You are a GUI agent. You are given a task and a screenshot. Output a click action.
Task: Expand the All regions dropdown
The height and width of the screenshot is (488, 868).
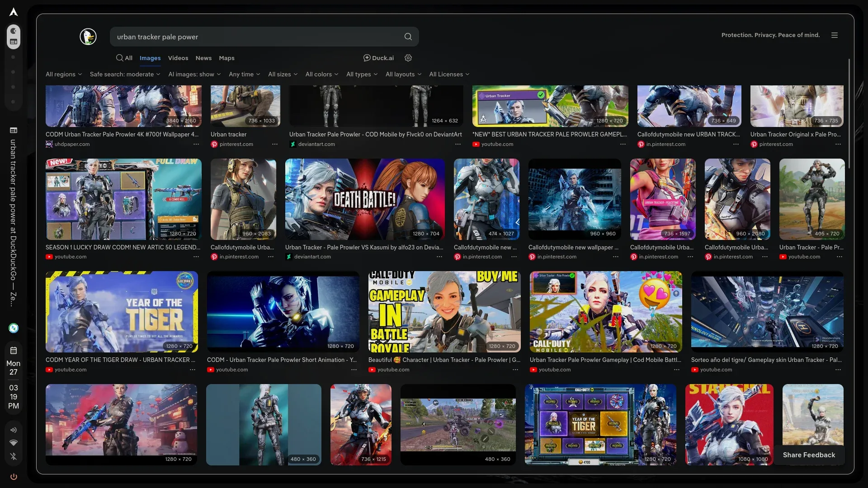coord(64,74)
